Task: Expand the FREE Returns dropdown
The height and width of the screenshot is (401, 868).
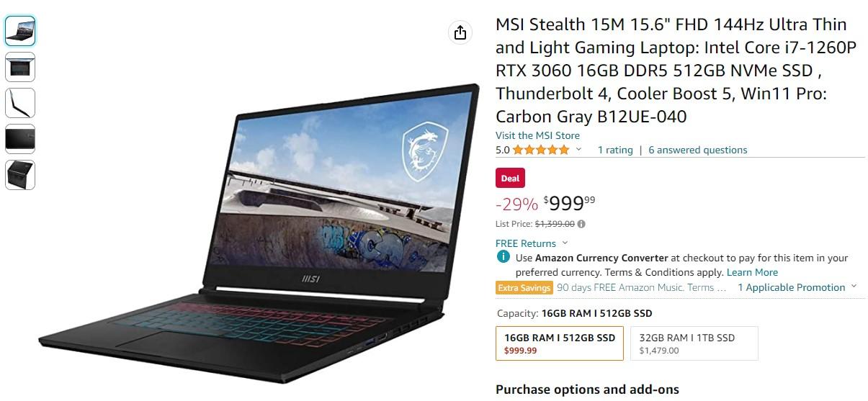Action: coord(532,243)
